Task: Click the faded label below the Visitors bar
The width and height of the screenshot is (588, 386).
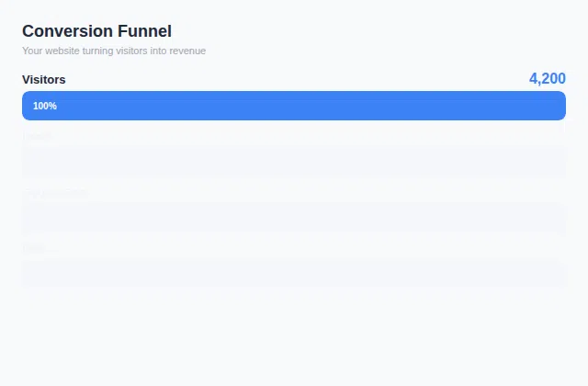Action: tap(37, 136)
